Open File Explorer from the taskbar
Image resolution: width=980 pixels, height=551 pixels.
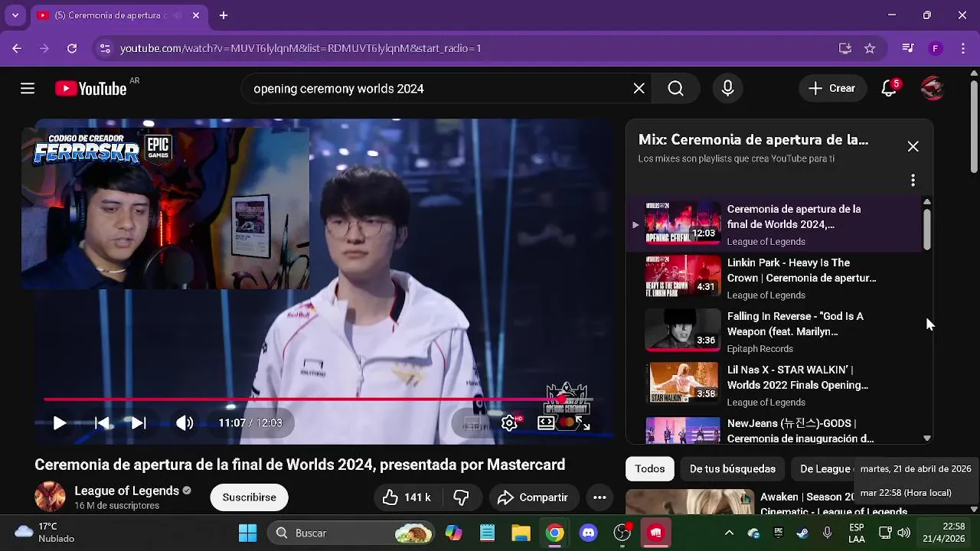coord(521,533)
